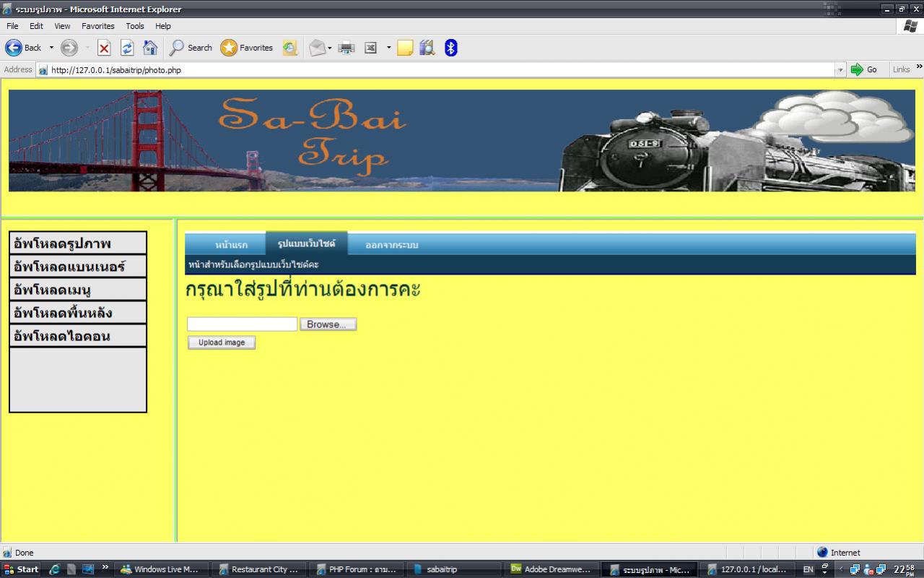Click the Browse... file button
The width and height of the screenshot is (924, 578).
pos(328,324)
